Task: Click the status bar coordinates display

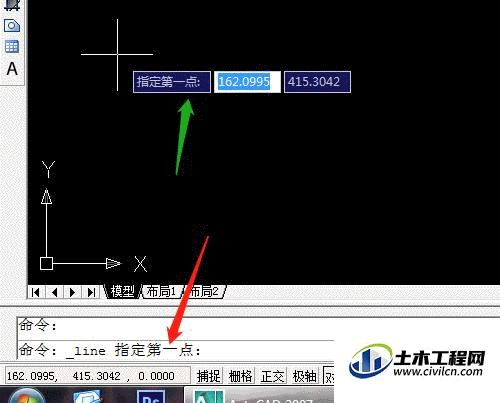Action: [x=97, y=376]
